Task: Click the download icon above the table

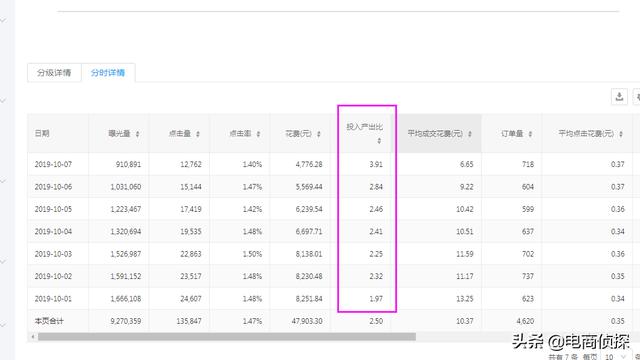Action: (619, 97)
